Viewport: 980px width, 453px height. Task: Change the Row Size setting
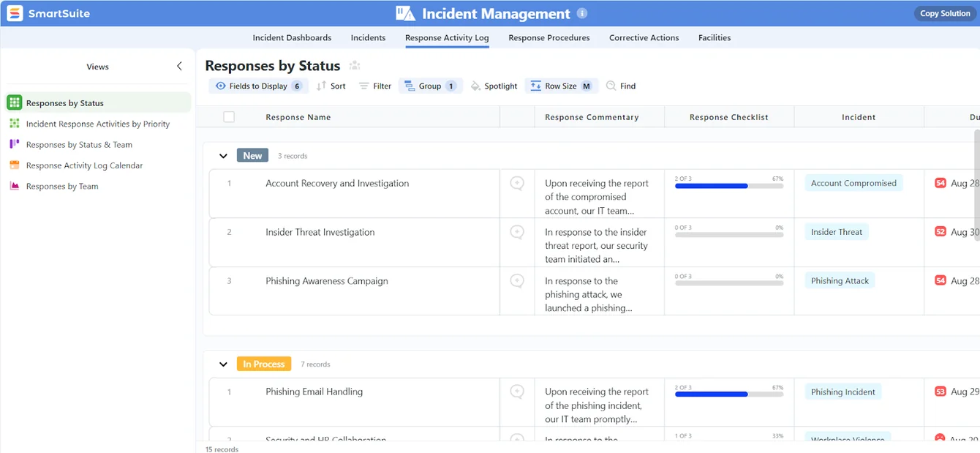pyautogui.click(x=562, y=86)
